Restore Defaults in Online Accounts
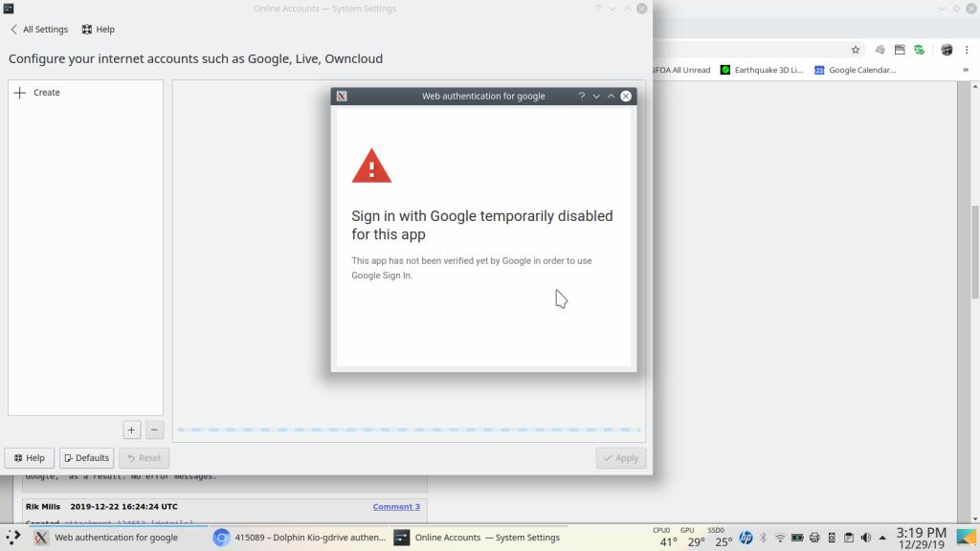This screenshot has width=980, height=551. (87, 458)
